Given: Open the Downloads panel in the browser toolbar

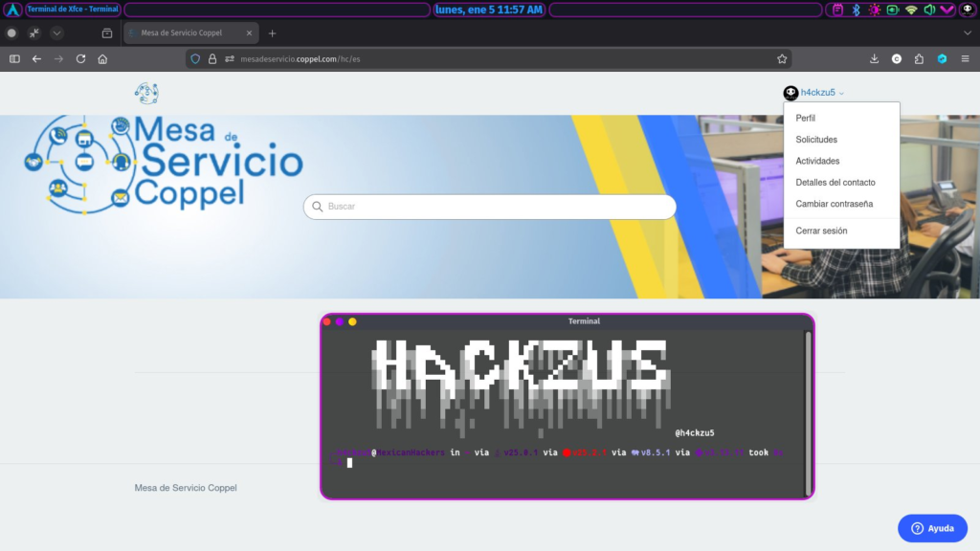Looking at the screenshot, I should point(874,58).
